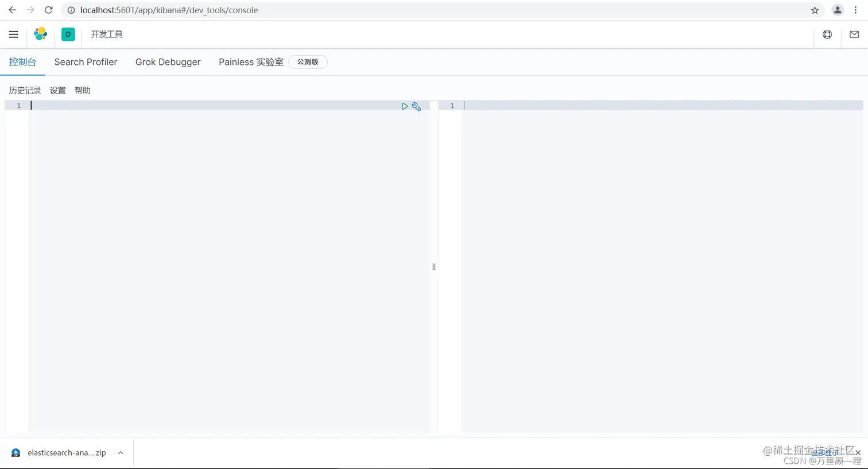This screenshot has height=469, width=868.
Task: Switch to the 控制台 tab
Action: pos(22,62)
